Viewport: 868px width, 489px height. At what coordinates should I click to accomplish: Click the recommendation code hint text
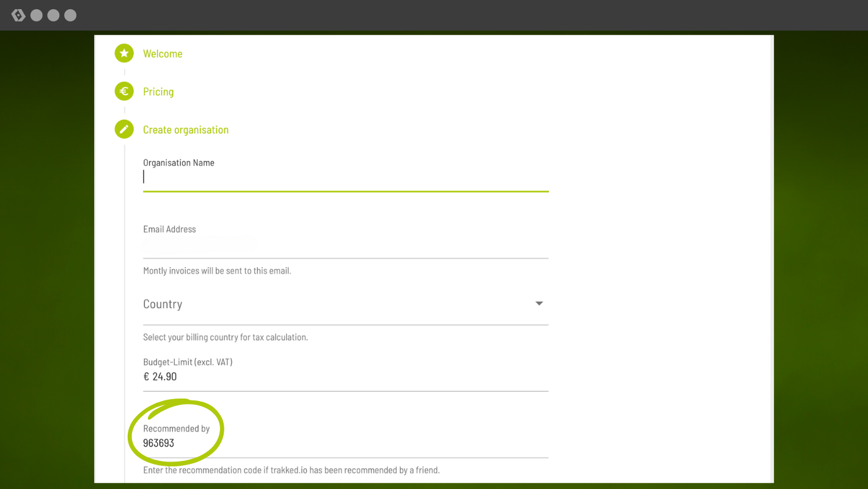(x=291, y=471)
